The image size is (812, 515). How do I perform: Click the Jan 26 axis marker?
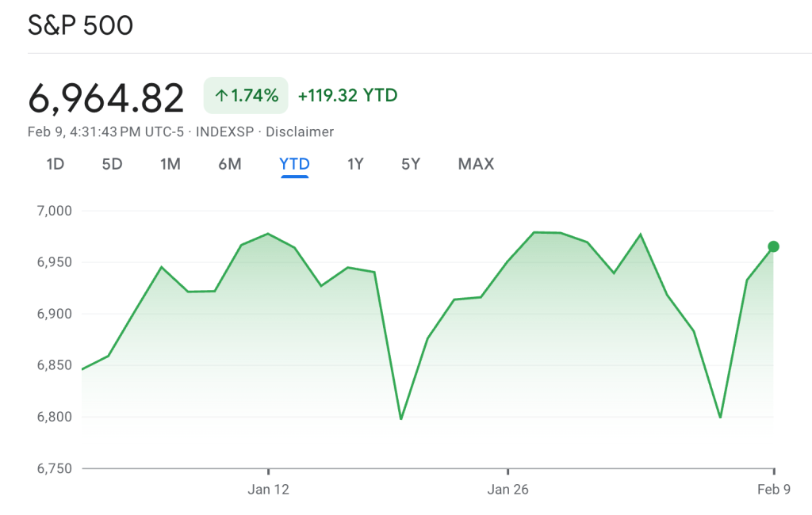point(507,490)
